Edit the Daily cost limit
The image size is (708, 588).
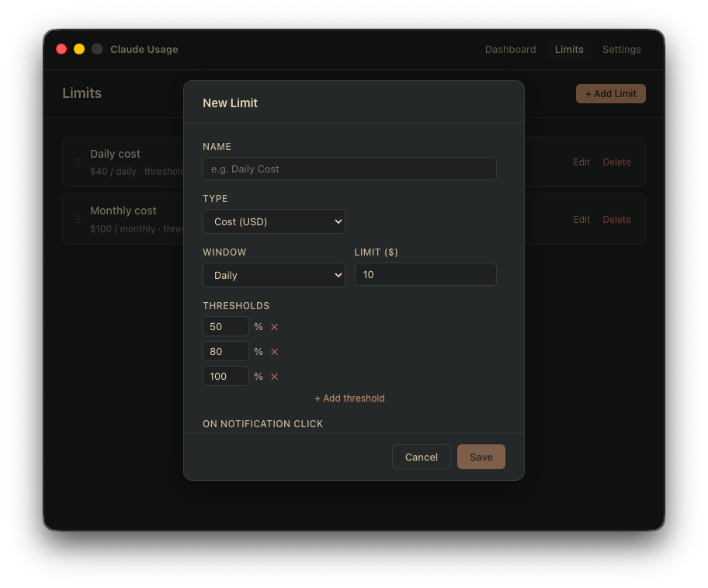(581, 162)
